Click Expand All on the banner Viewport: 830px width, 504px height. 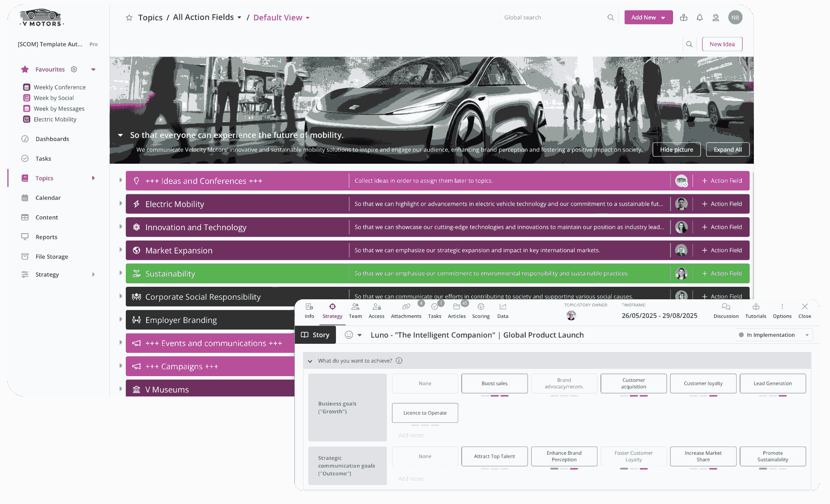point(727,149)
